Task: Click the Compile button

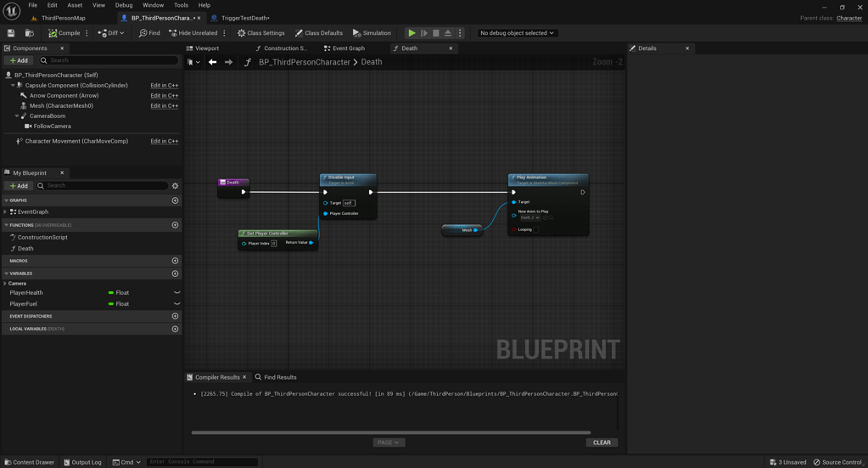Action: coord(64,33)
